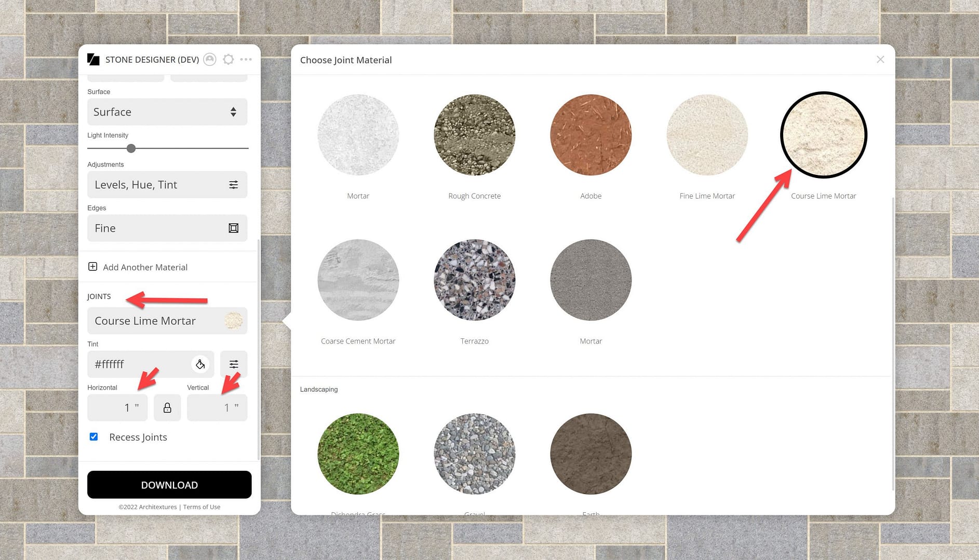Screen dimensions: 979x560
Task: Expand the Surface dropdown
Action: point(167,112)
